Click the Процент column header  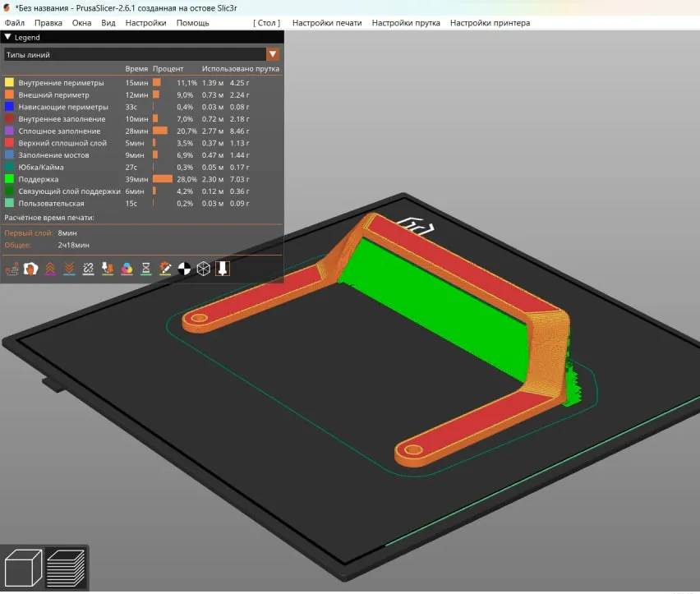pyautogui.click(x=168, y=69)
